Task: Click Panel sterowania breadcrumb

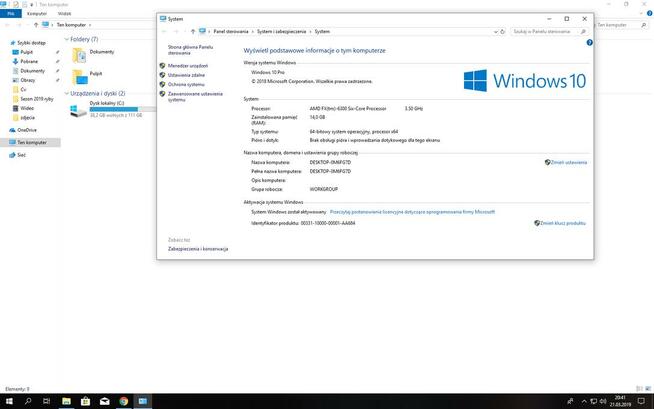Action: (x=231, y=32)
